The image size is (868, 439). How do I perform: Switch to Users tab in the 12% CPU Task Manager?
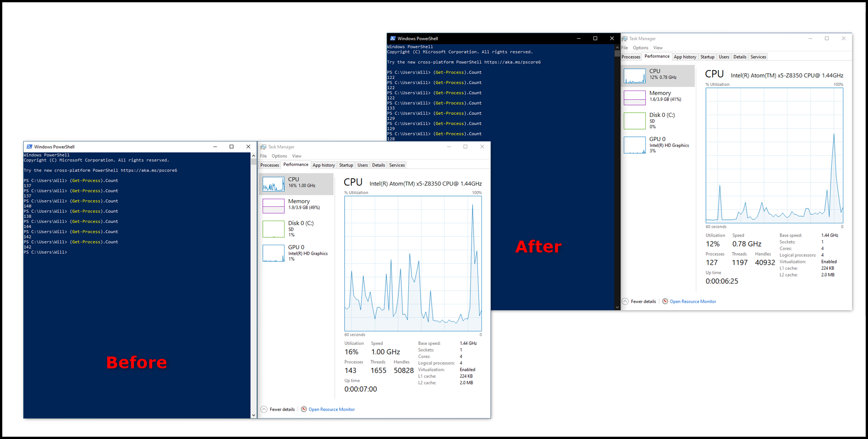pos(724,57)
